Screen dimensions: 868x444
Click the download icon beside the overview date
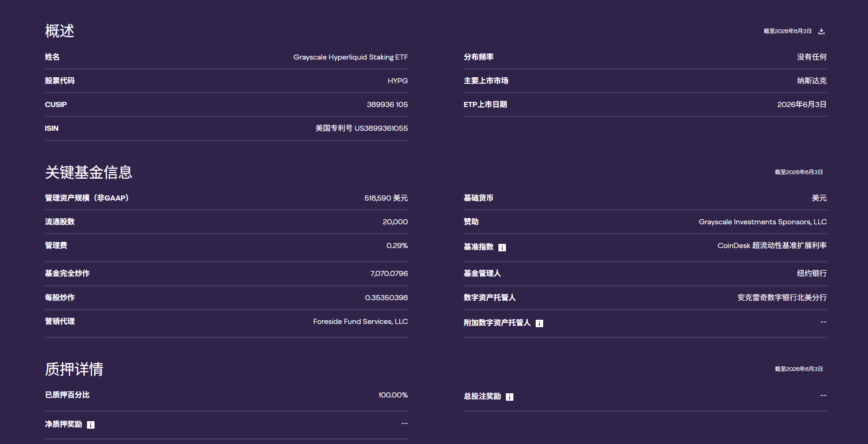pyautogui.click(x=821, y=31)
